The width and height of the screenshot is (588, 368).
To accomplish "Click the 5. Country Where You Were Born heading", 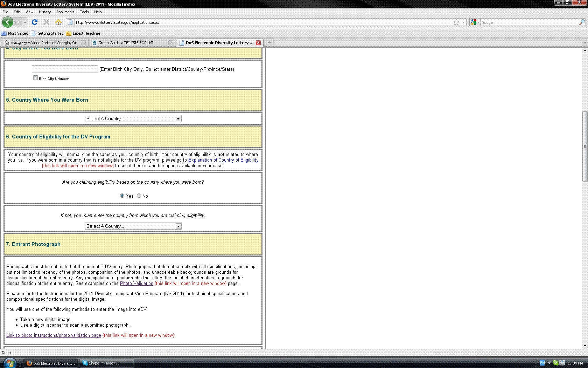I will pos(47,100).
